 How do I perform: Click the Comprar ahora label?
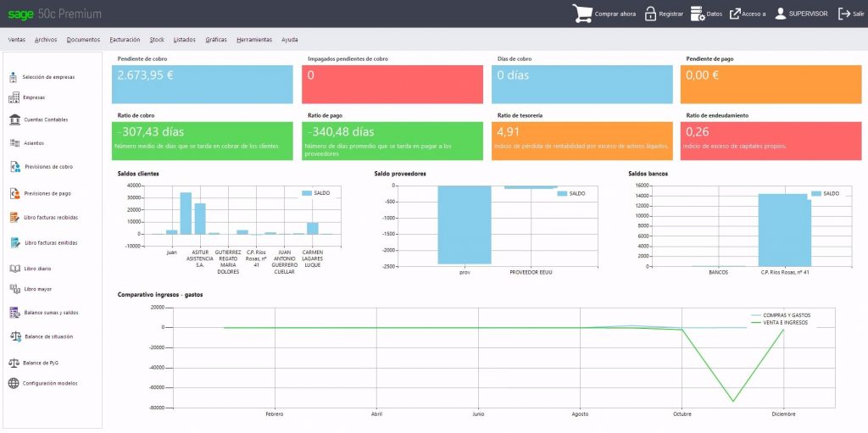pos(615,14)
